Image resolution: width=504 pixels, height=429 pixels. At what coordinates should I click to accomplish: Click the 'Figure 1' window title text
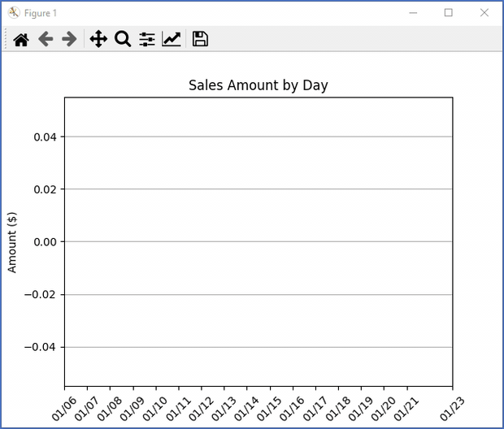tap(41, 14)
